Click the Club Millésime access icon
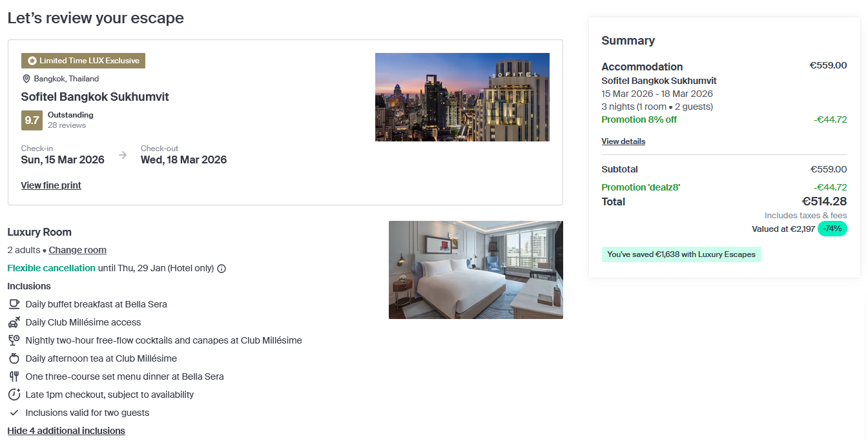This screenshot has width=868, height=443. [x=14, y=322]
